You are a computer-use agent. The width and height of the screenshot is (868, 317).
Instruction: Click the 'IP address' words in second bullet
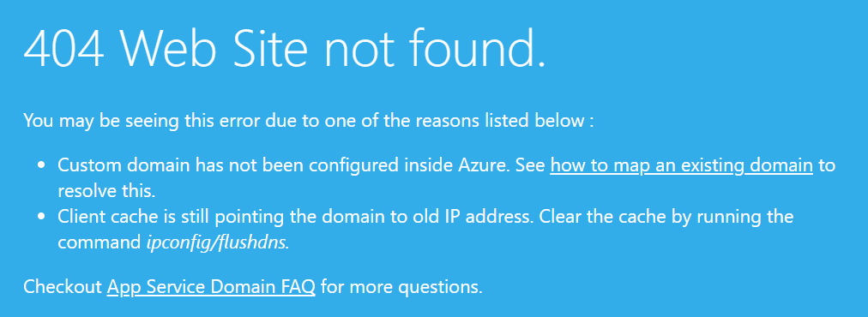[492, 216]
